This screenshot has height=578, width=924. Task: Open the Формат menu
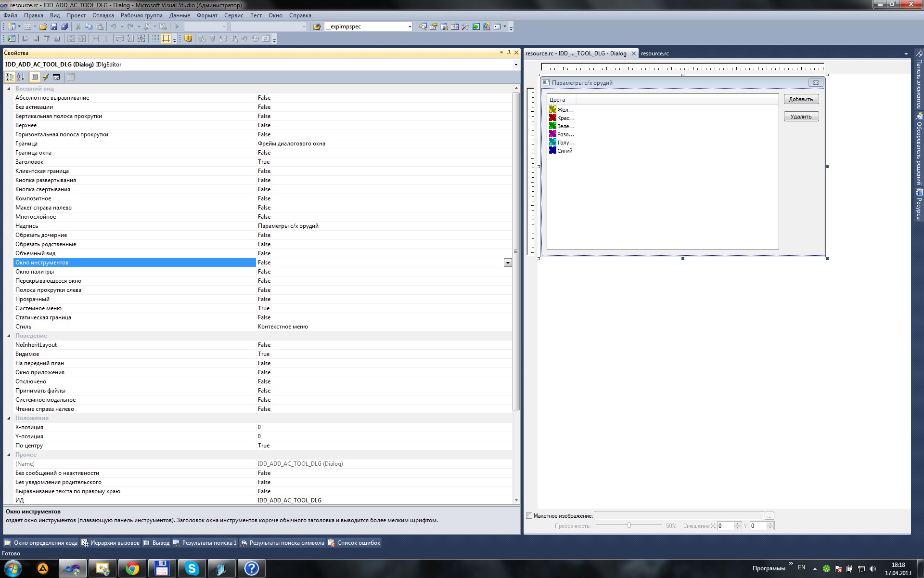click(207, 15)
